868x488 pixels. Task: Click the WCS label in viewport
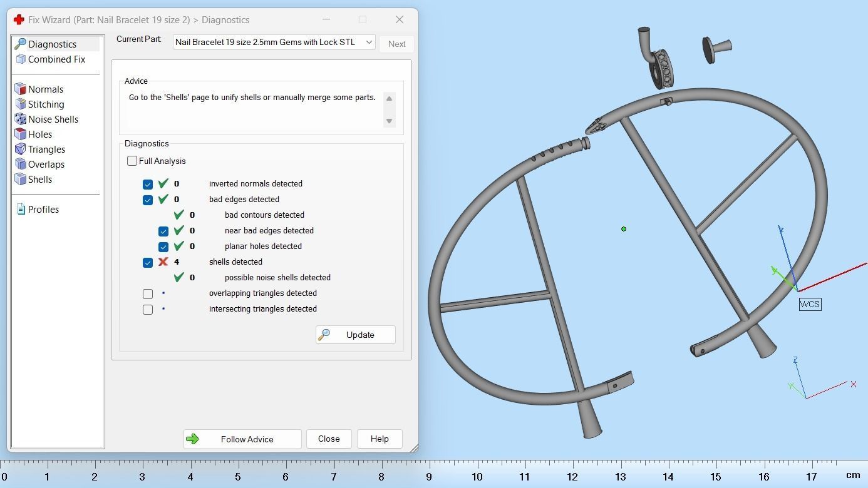(810, 304)
